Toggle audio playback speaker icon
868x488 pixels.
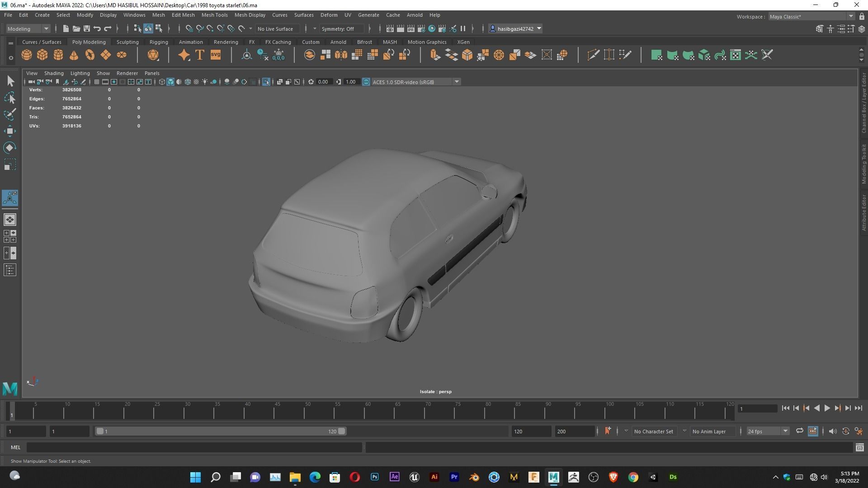click(x=833, y=431)
